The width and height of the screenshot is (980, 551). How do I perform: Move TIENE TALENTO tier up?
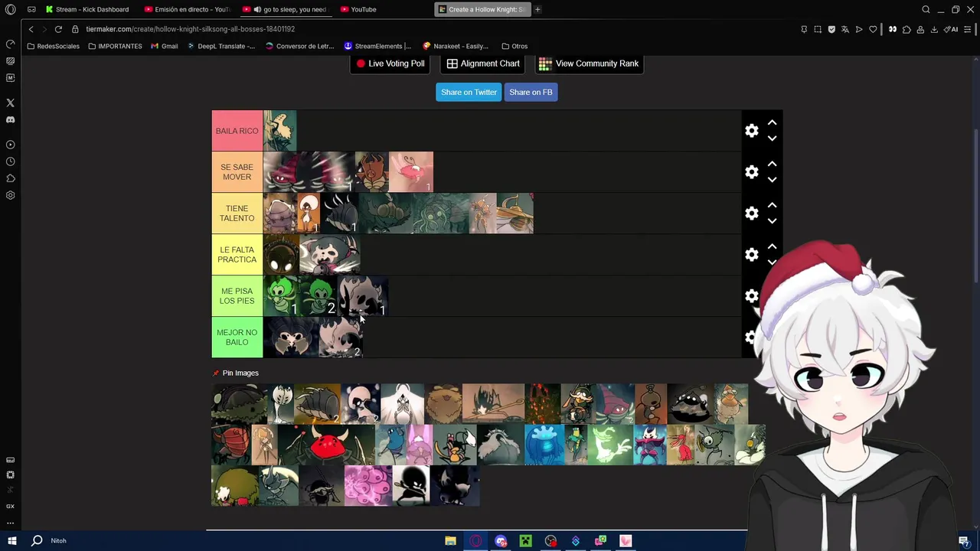pyautogui.click(x=772, y=205)
